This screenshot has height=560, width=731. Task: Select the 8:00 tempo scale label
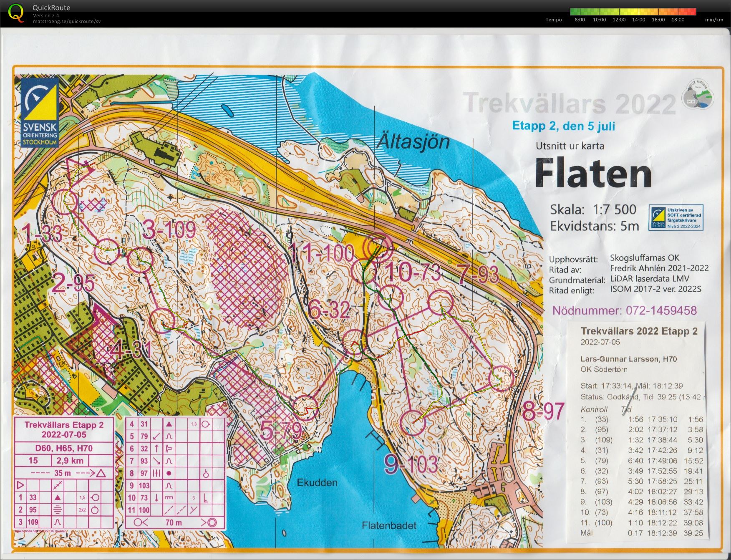[580, 20]
